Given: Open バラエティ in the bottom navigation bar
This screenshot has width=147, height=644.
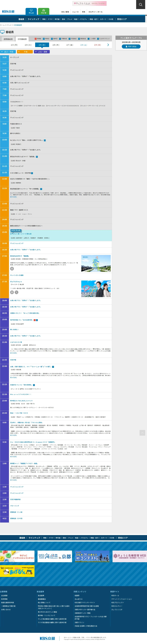Looking at the screenshot, I should [84, 538].
